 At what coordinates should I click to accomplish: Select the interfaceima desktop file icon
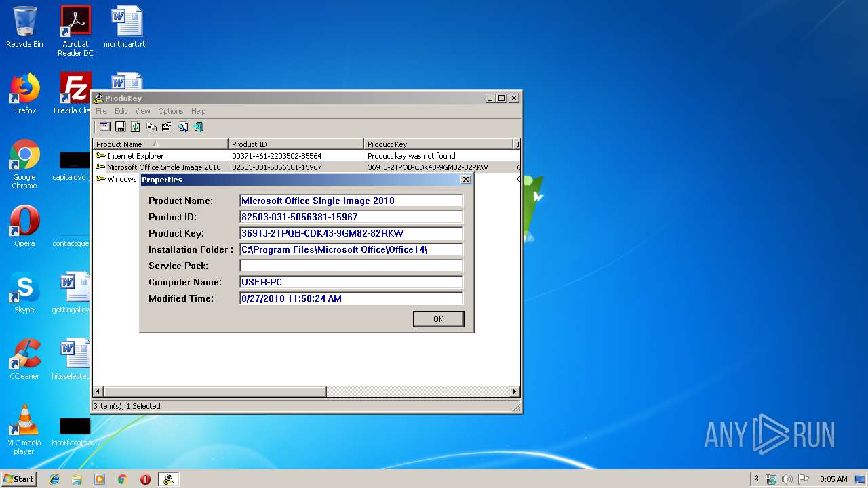pyautogui.click(x=75, y=431)
